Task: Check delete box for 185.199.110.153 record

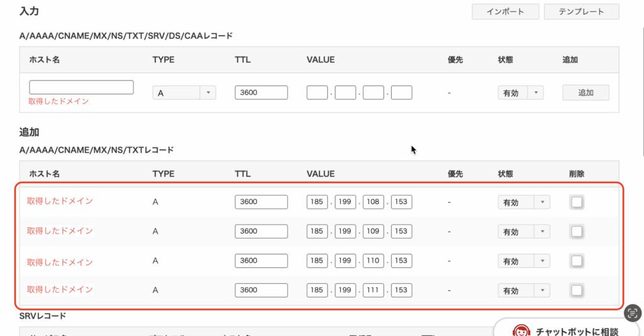Action: [x=576, y=261]
